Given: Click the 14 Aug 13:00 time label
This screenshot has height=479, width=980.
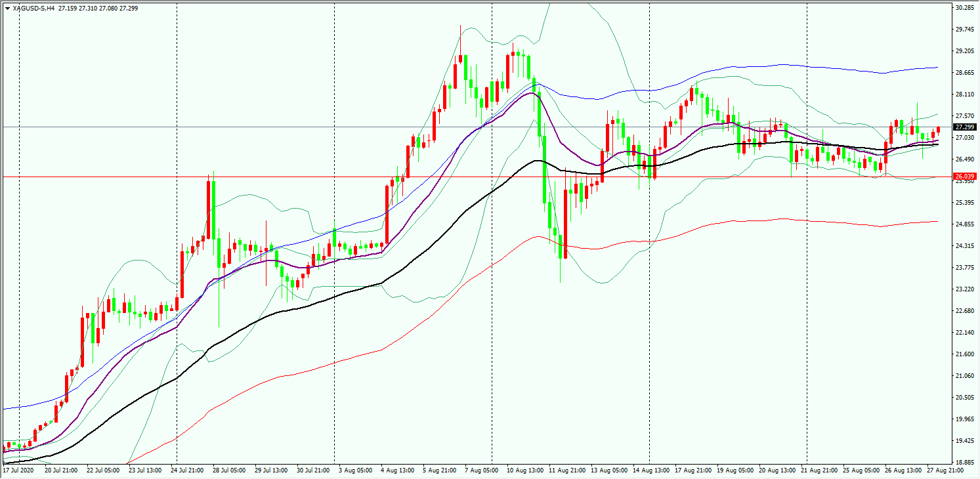Looking at the screenshot, I should (650, 470).
